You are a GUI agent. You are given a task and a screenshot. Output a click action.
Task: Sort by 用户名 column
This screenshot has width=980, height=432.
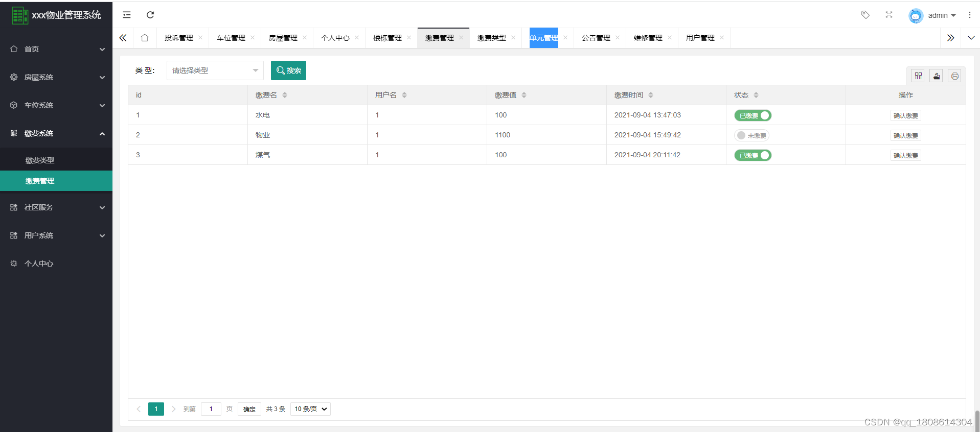[404, 95]
